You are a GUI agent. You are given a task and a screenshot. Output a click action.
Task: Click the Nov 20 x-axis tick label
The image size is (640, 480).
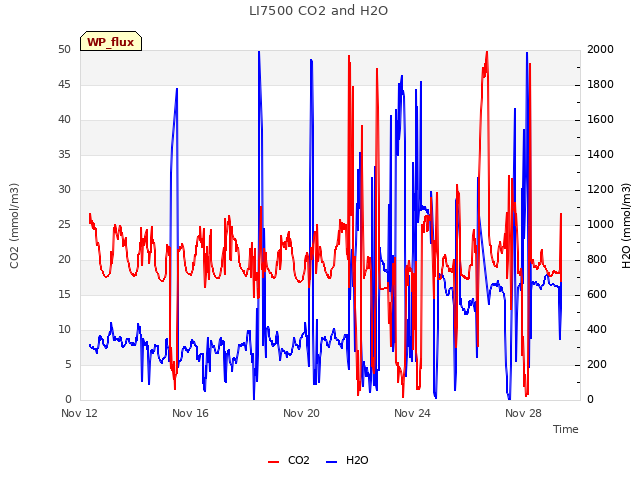coord(301,413)
